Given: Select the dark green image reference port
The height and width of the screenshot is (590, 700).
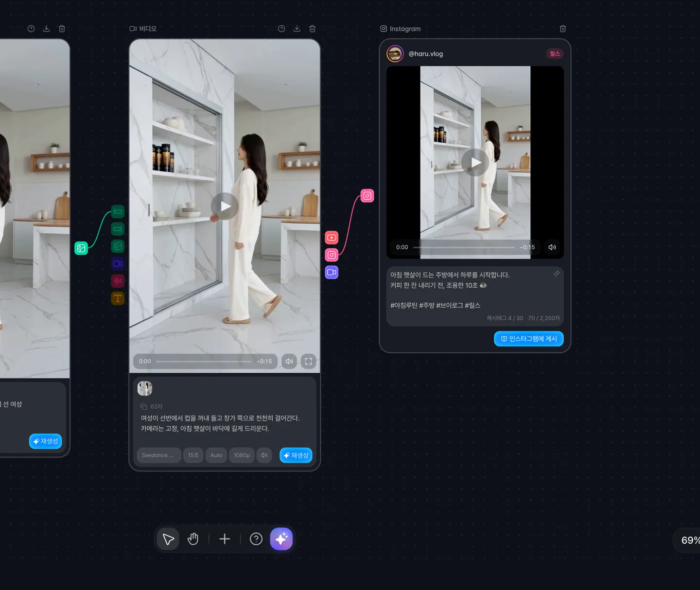Looking at the screenshot, I should [118, 246].
